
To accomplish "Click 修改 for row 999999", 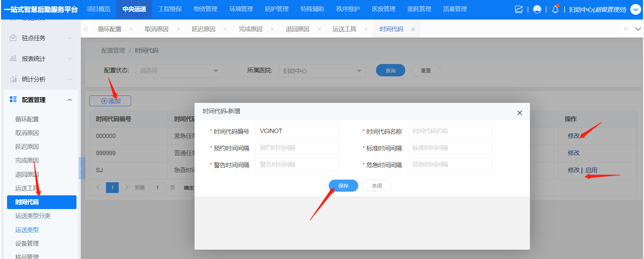I will tap(574, 153).
